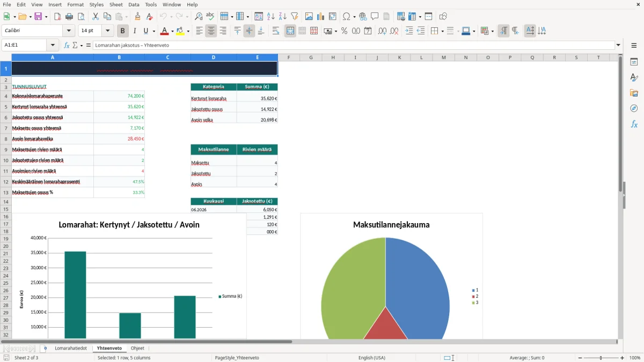The image size is (644, 362).
Task: Toggle Italic formatting
Action: 135,31
